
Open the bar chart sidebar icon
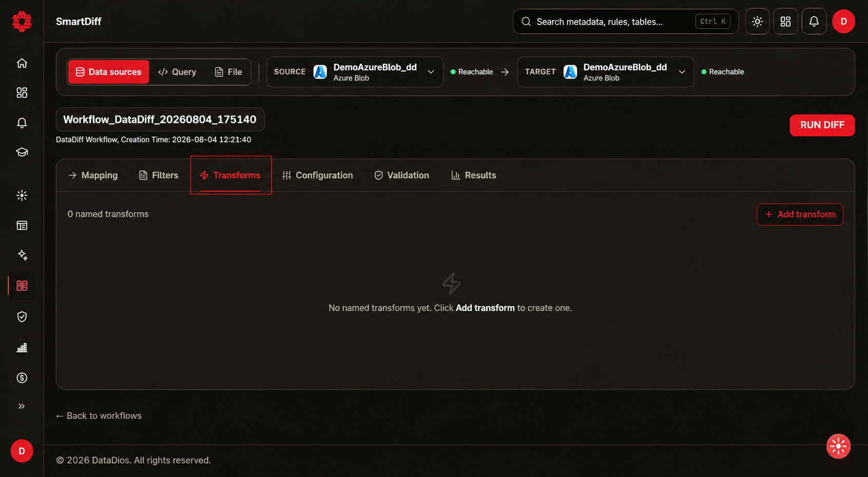pyautogui.click(x=22, y=348)
